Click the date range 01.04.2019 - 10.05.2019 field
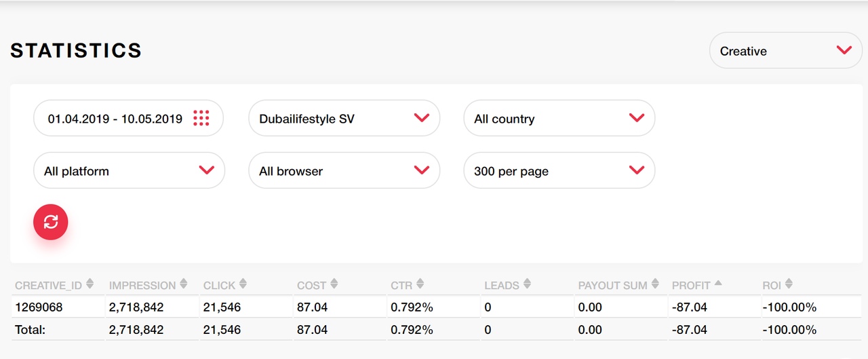This screenshot has width=868, height=359. pos(129,118)
